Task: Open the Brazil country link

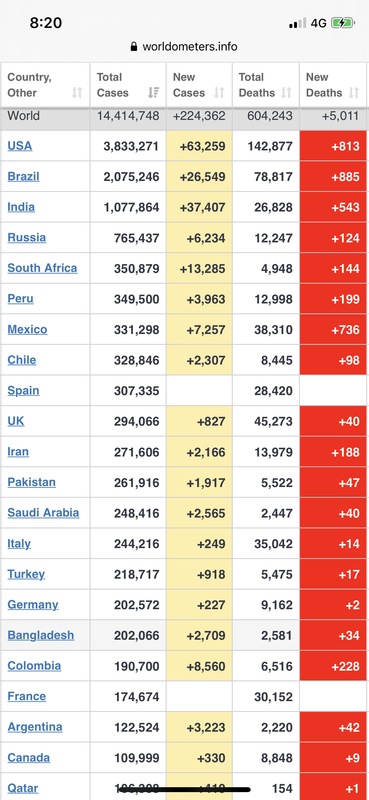Action: (x=23, y=177)
